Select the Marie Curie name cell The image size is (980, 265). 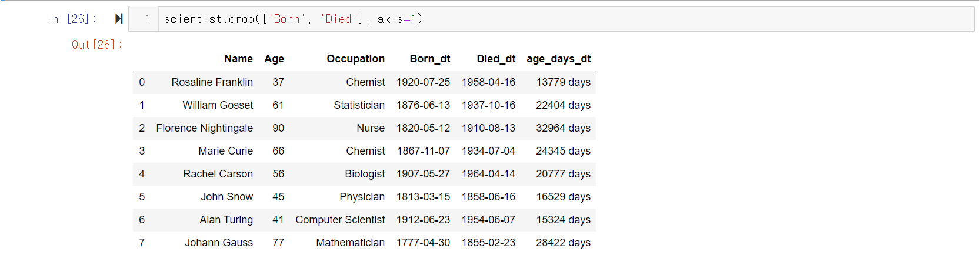click(x=225, y=151)
